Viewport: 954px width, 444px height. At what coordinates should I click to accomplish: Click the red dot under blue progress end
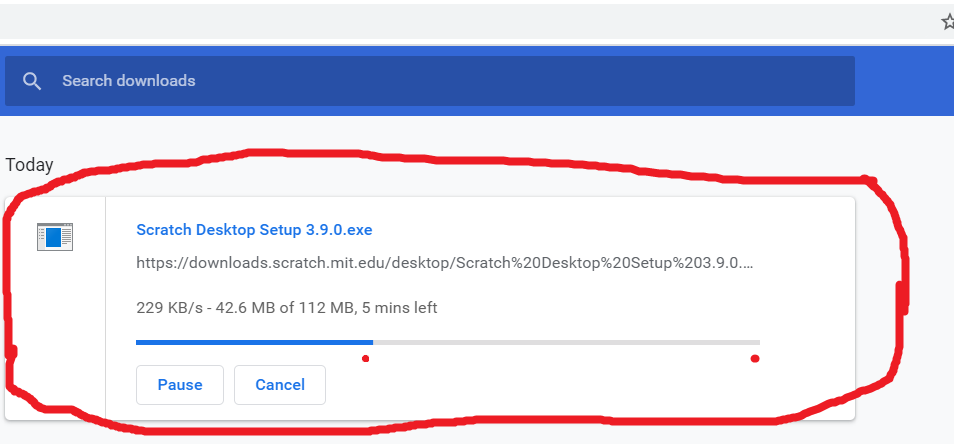pos(365,359)
